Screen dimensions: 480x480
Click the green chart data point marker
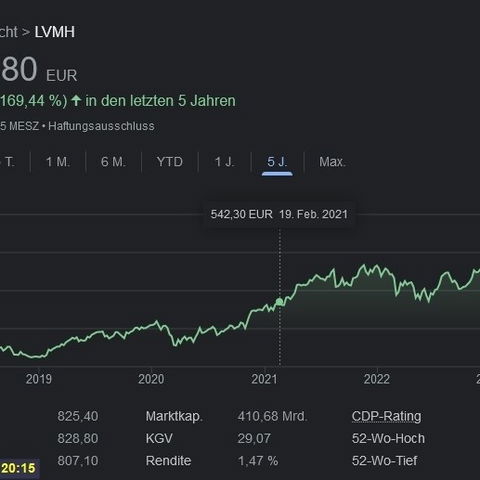[279, 302]
